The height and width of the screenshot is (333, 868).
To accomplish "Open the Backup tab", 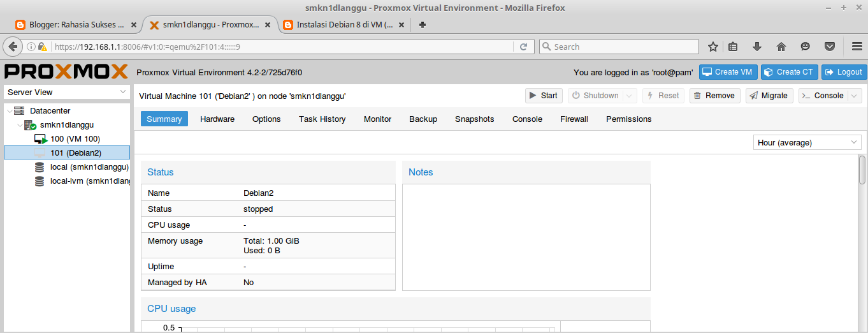I will click(423, 119).
